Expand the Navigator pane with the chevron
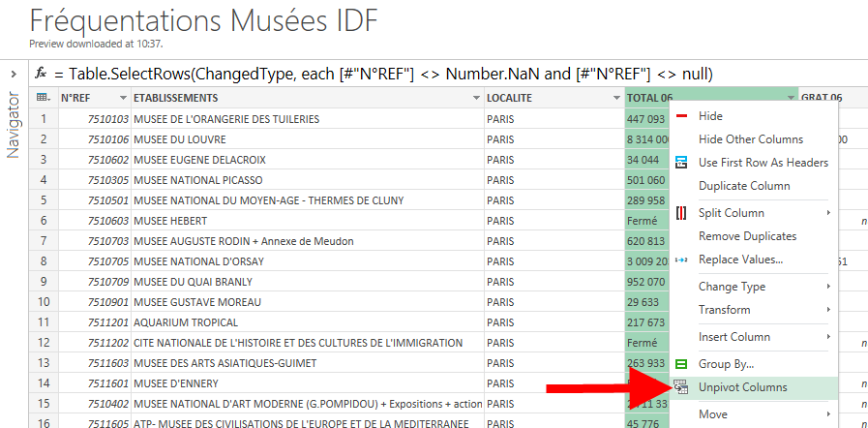Screen dimensions: 868x428 click(14, 75)
